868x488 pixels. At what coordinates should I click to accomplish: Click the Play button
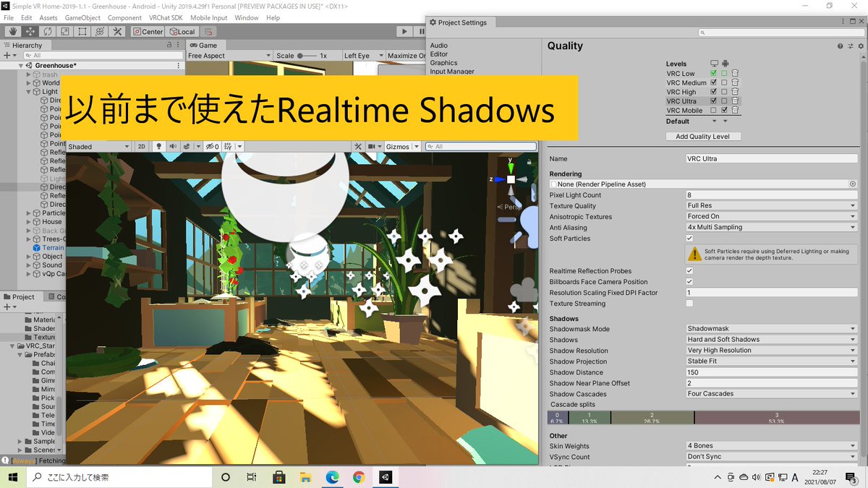point(404,32)
